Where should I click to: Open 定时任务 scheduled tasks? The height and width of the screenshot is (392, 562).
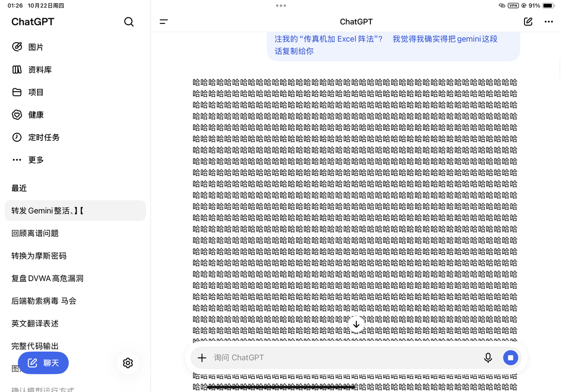75,137
